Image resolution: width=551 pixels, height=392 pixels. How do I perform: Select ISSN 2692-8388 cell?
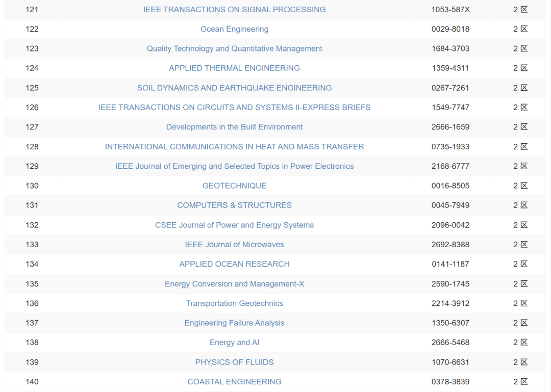(450, 245)
